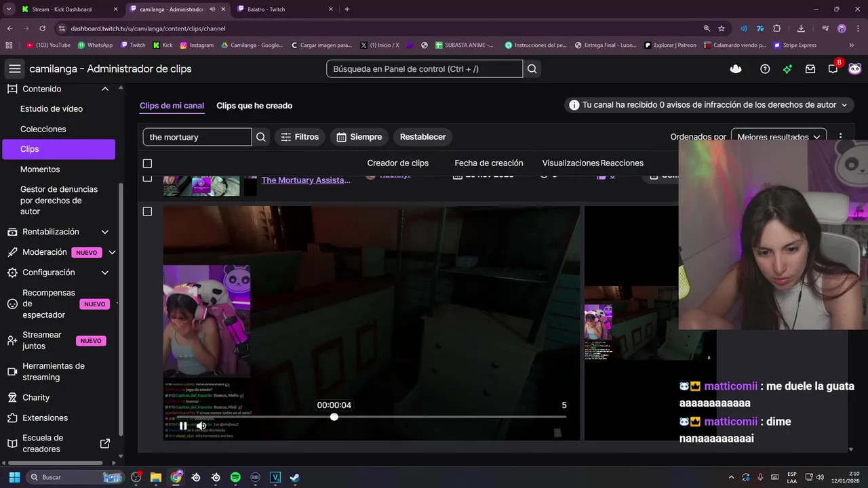The image size is (868, 488).
Task: Open browser downloads icon
Action: pyautogui.click(x=801, y=28)
